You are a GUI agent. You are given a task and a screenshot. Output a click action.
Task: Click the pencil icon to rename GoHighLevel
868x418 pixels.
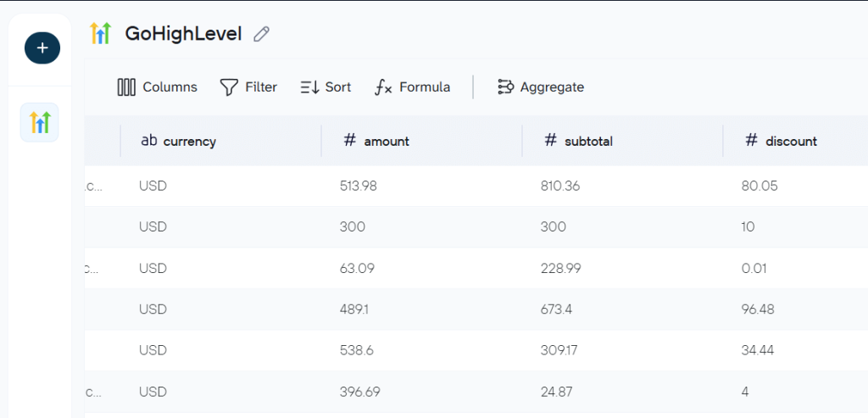262,34
